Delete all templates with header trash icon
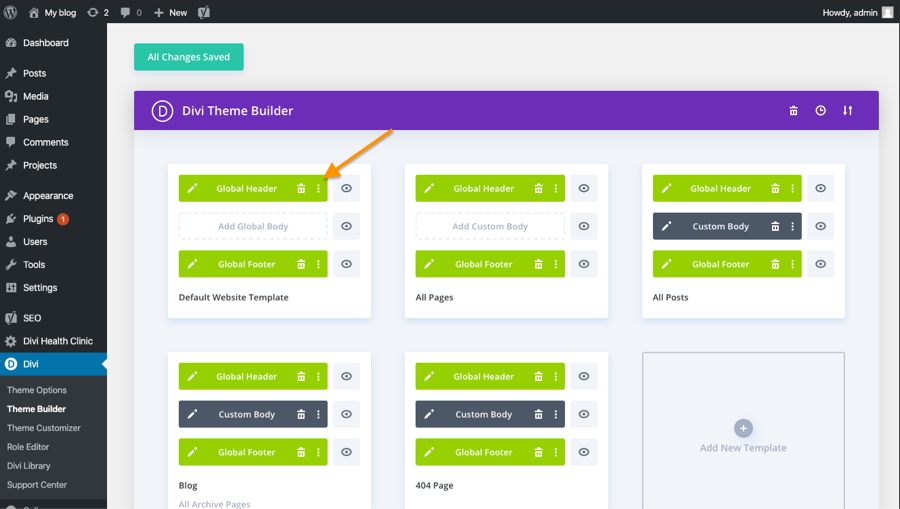Viewport: 900px width, 509px height. [793, 111]
